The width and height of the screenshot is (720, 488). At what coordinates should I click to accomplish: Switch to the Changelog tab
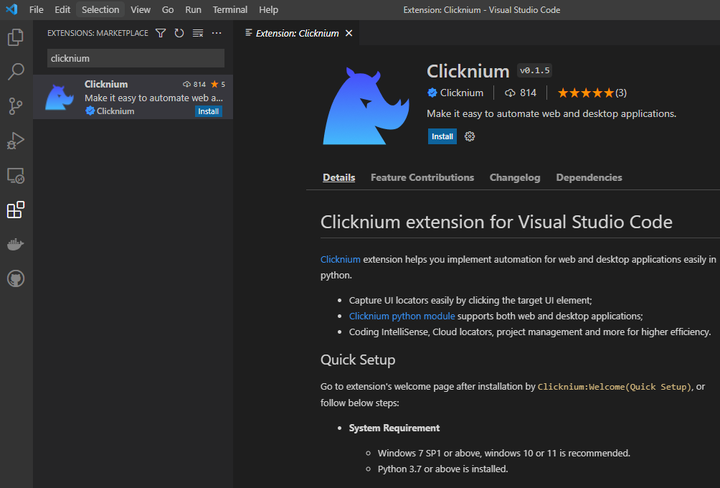tap(514, 178)
